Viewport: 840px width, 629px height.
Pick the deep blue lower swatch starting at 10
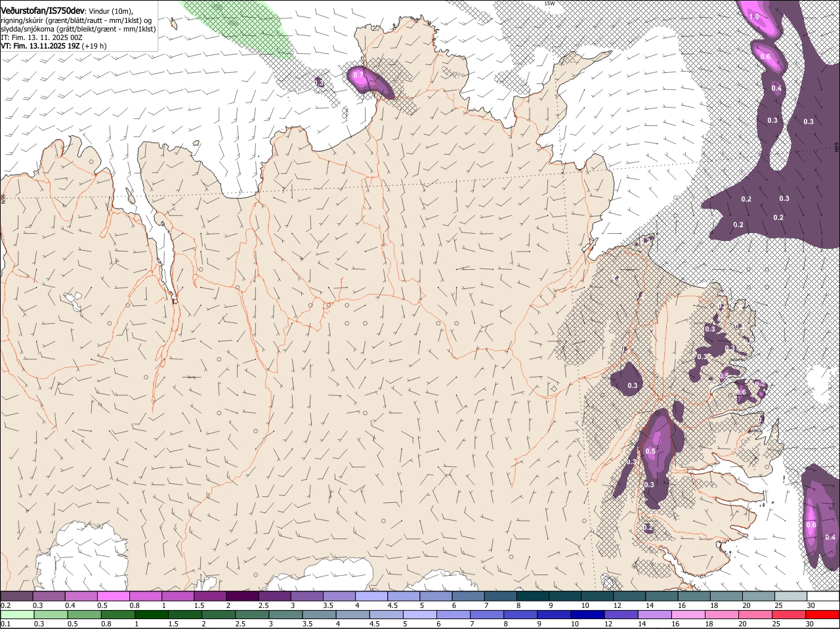pyautogui.click(x=588, y=615)
